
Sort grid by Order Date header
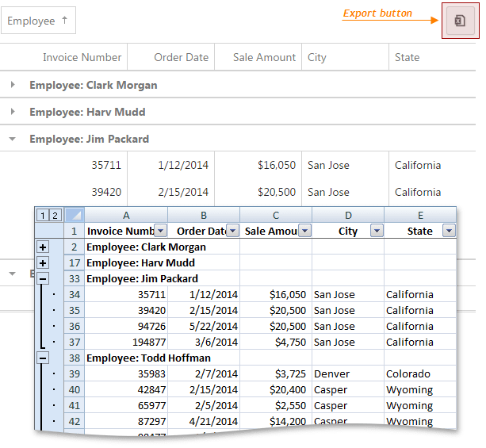182,57
